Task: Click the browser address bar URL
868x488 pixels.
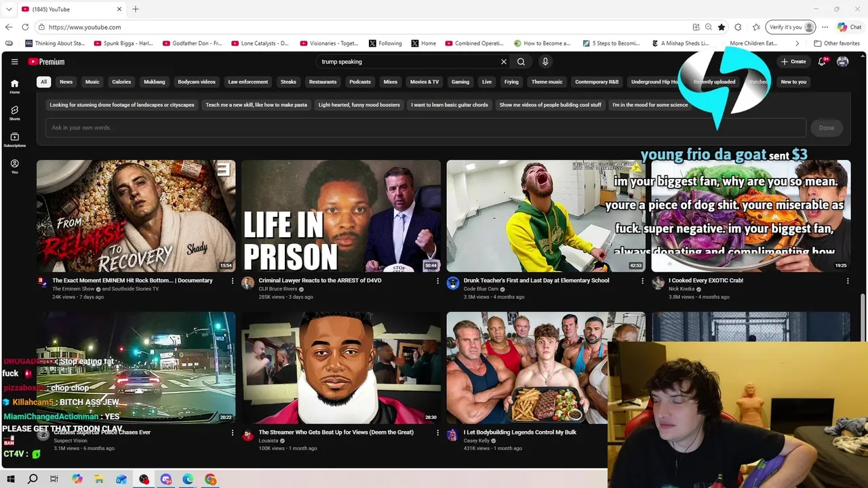Action: (x=85, y=27)
